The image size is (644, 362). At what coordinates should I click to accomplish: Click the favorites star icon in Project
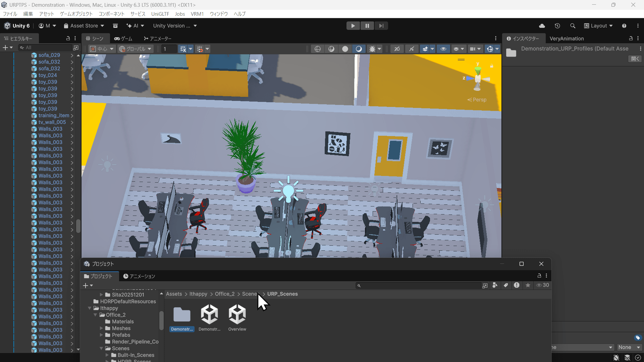[528, 285]
